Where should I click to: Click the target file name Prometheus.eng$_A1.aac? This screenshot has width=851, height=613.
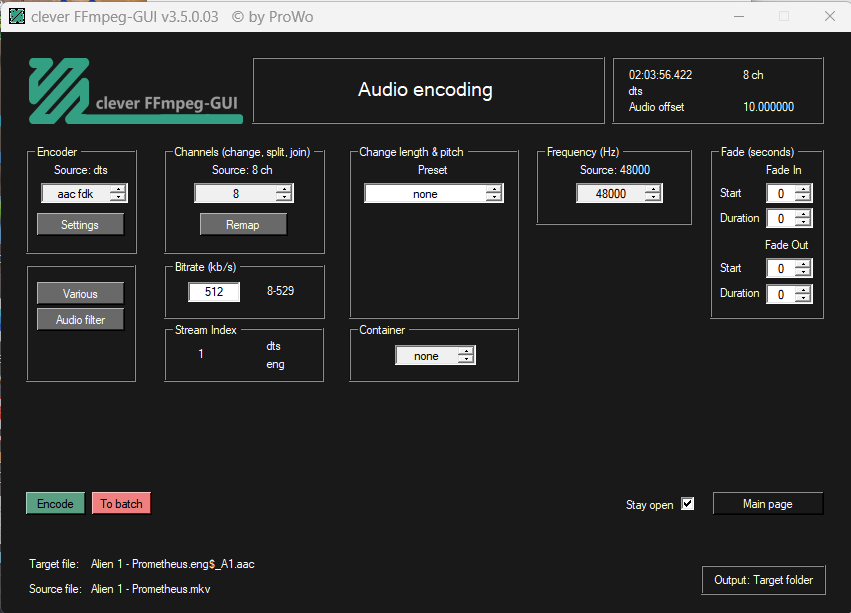[193, 564]
